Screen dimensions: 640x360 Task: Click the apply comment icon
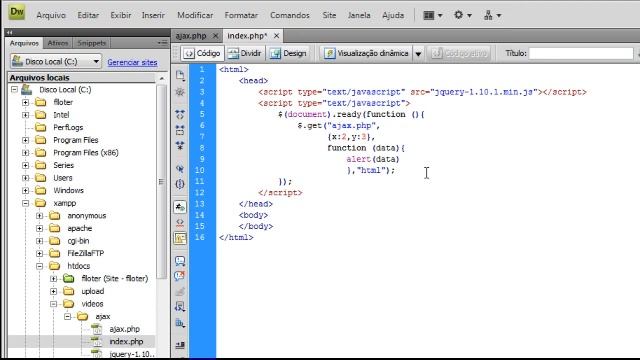point(180,260)
